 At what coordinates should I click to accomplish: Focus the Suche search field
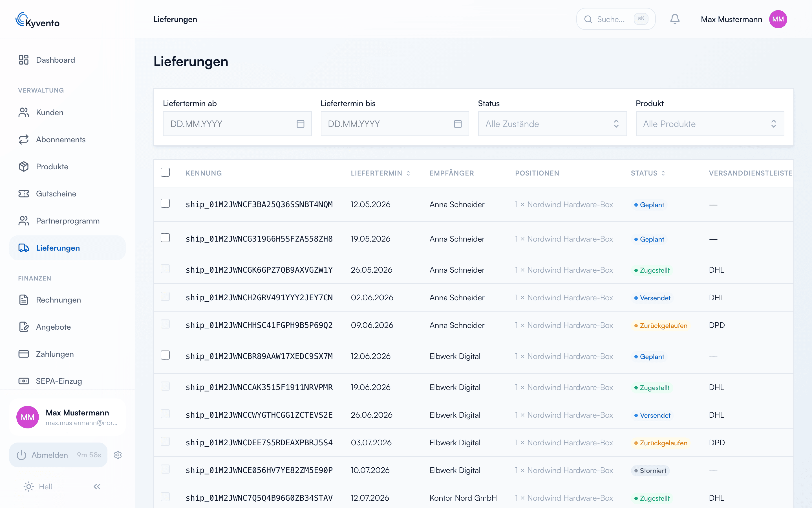pos(616,19)
